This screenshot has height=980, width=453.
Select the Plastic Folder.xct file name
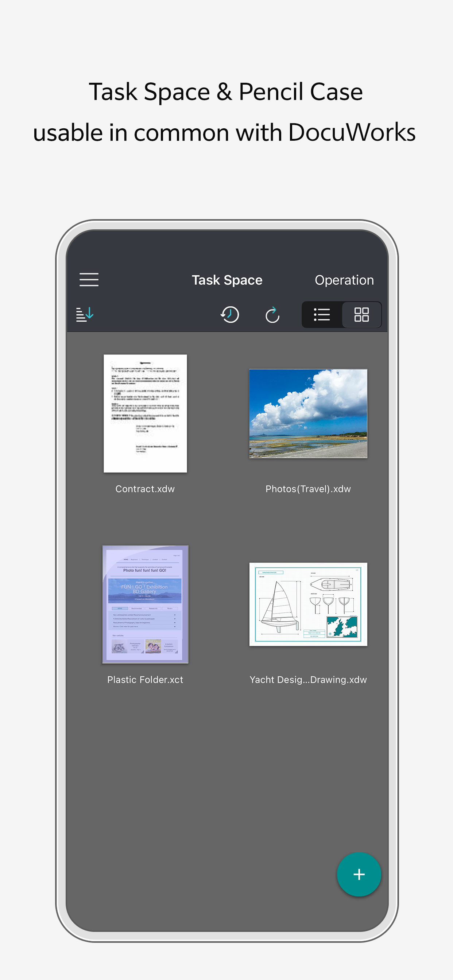[145, 680]
